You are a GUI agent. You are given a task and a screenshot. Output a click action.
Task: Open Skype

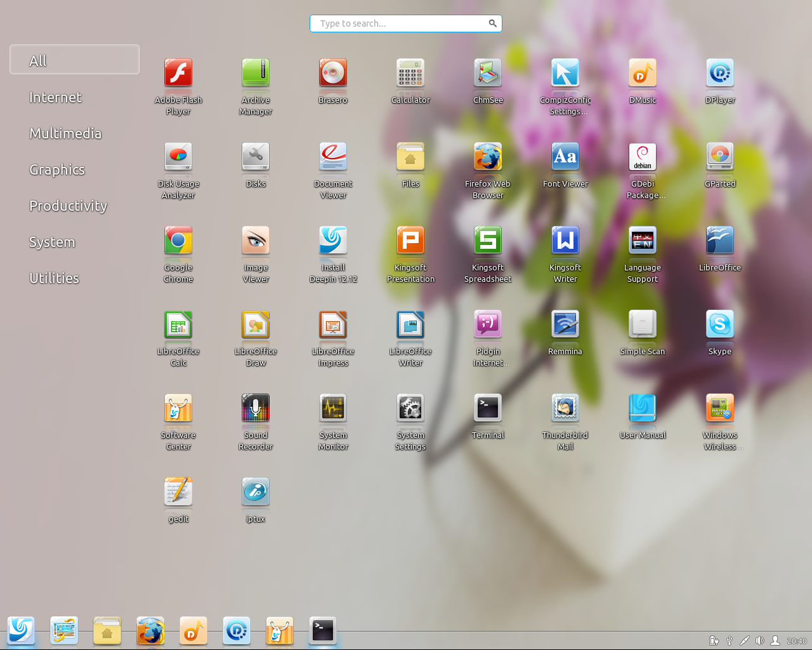720,324
